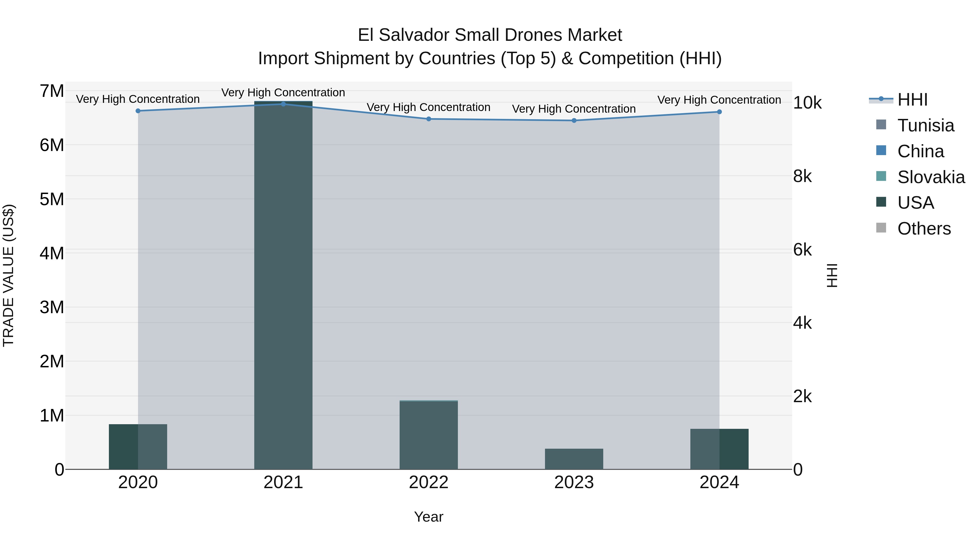Click the HHI line marker in legend
The height and width of the screenshot is (551, 980).
point(881,99)
